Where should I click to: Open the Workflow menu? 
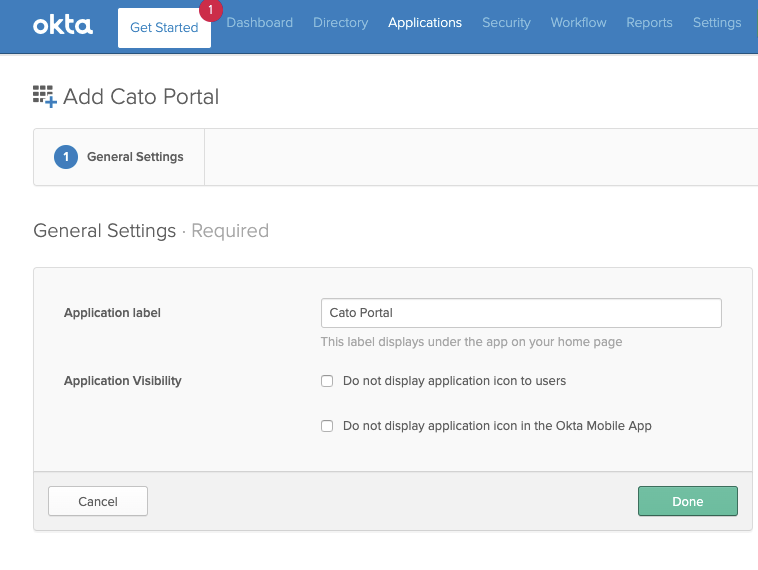[578, 23]
